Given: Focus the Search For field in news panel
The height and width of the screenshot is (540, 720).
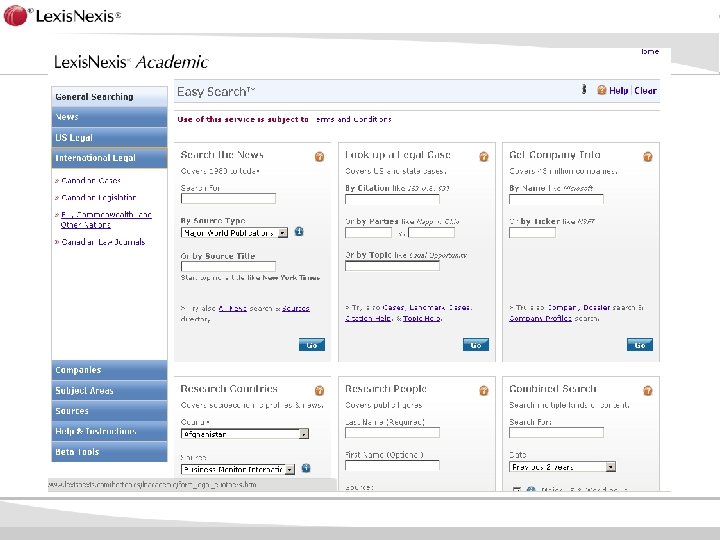Looking at the screenshot, I should pyautogui.click(x=228, y=198).
